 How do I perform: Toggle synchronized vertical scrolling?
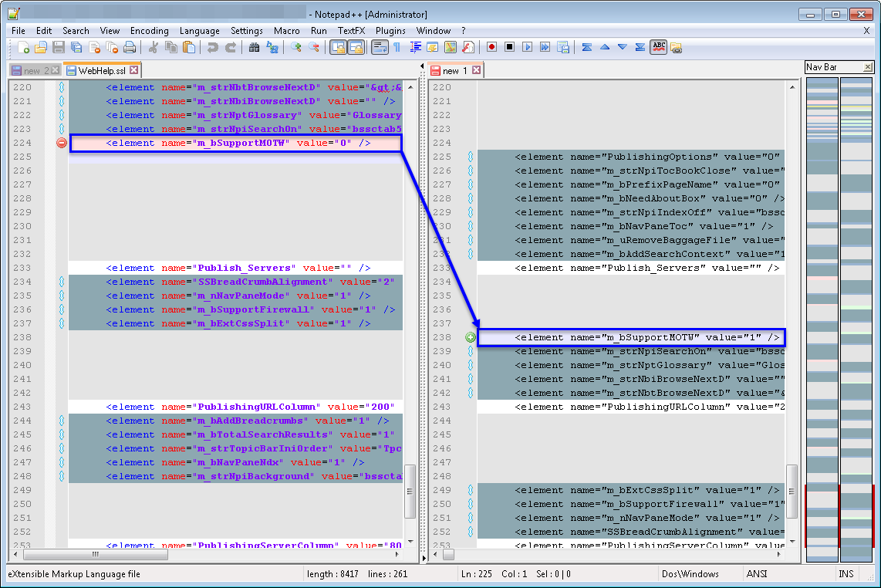(x=338, y=47)
